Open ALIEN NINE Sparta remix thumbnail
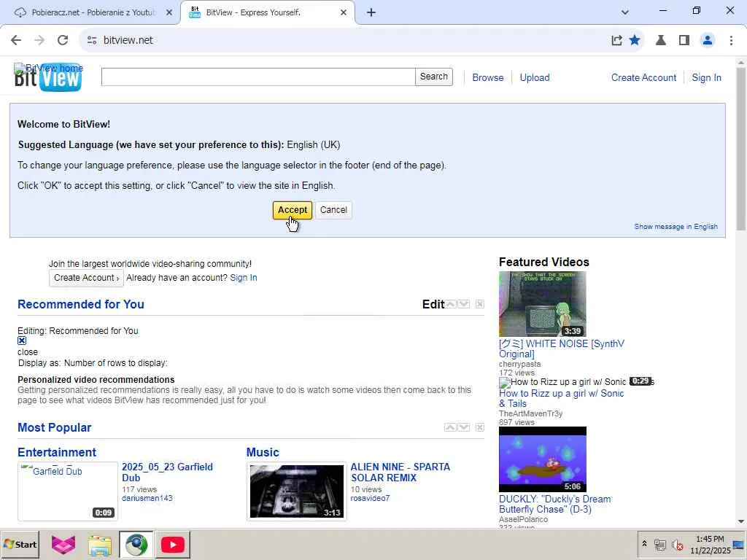Image resolution: width=747 pixels, height=560 pixels. (297, 491)
